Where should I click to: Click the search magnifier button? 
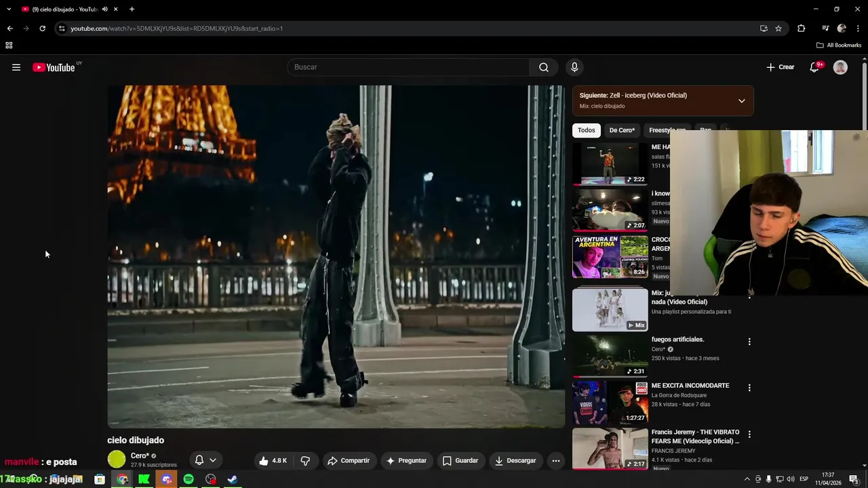(x=544, y=67)
